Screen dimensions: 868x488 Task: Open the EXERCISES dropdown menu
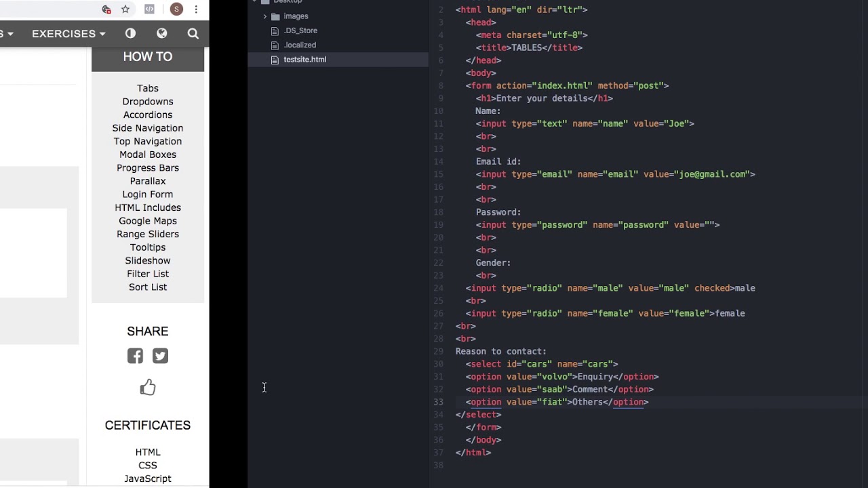(68, 33)
